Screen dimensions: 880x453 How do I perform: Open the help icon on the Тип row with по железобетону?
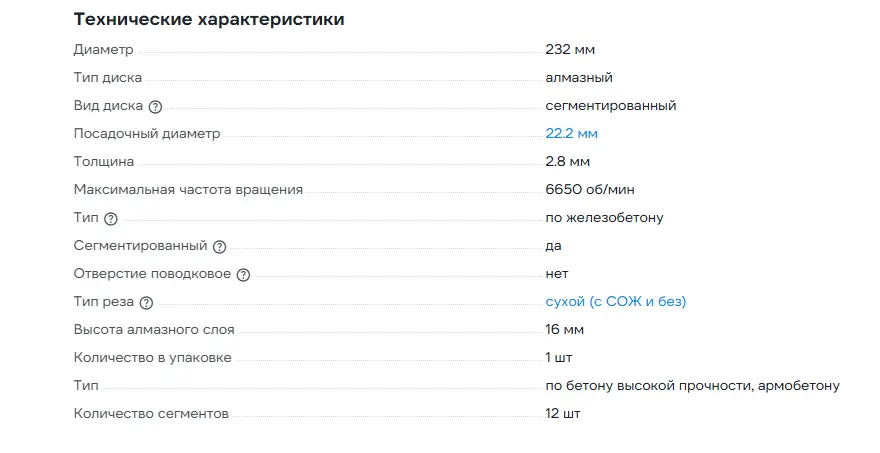click(111, 218)
